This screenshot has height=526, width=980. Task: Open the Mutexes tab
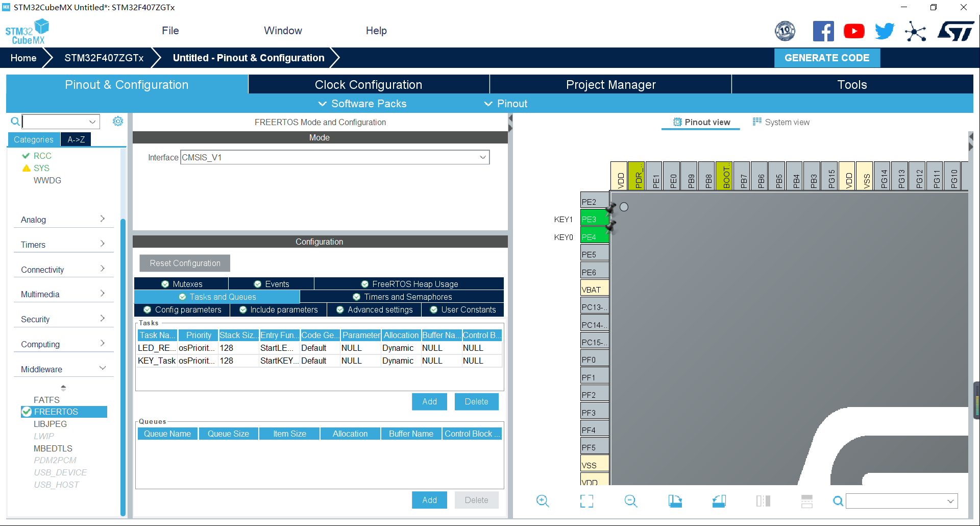[x=181, y=284]
